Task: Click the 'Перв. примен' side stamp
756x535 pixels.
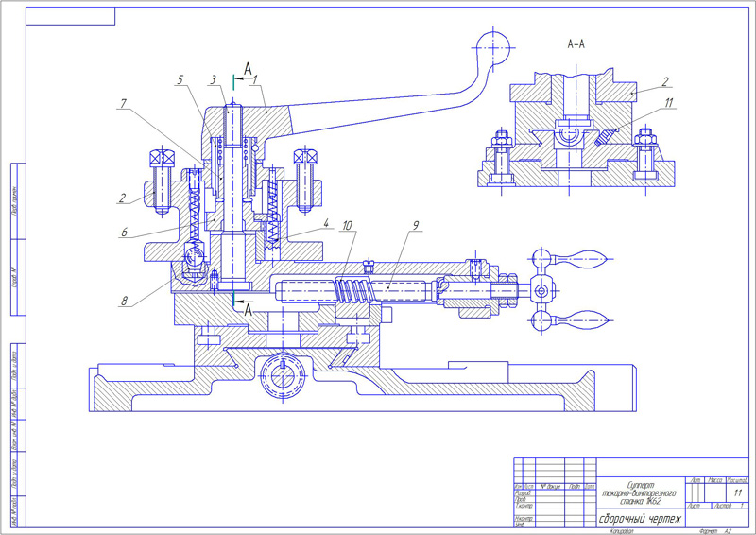Action: (15, 200)
